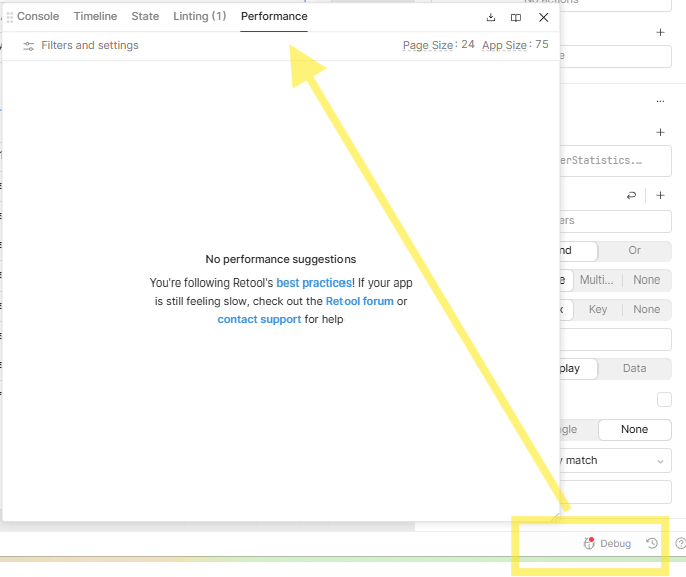Click the contact support link

click(x=259, y=319)
